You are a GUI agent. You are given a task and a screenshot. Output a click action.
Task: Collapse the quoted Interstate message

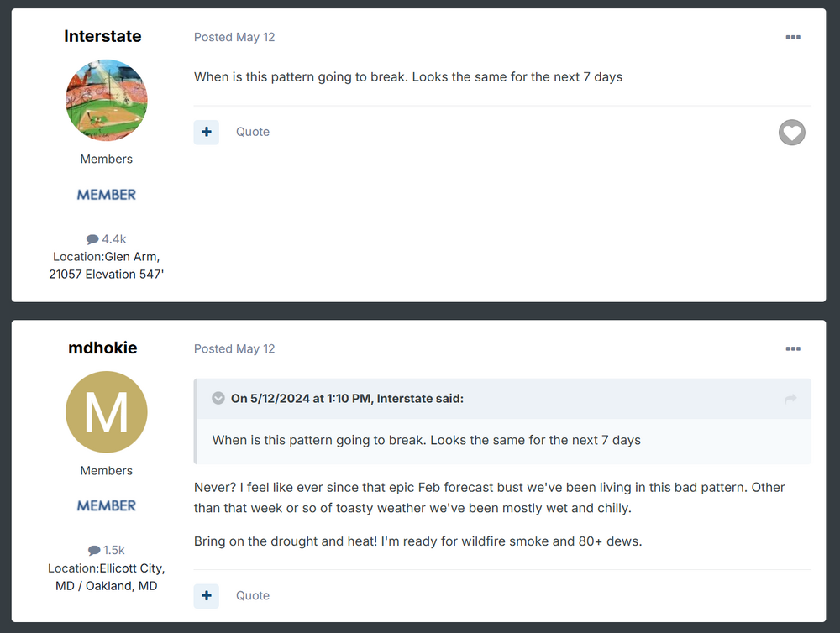tap(218, 398)
